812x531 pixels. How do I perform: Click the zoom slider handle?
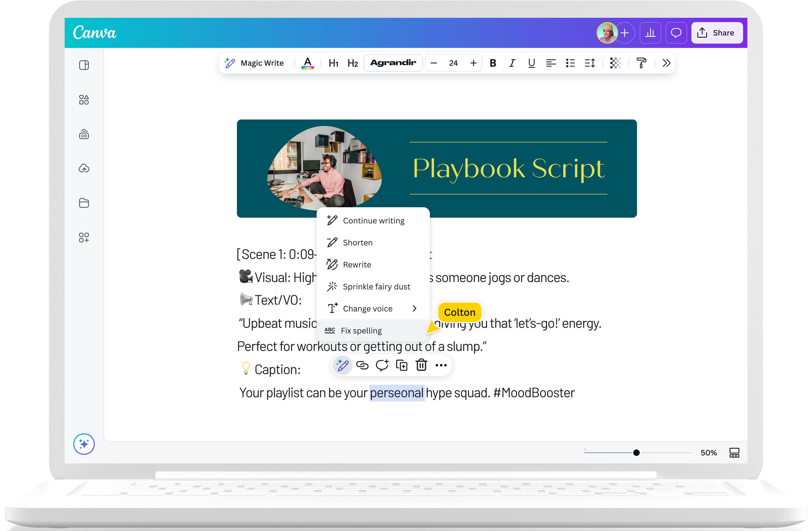point(636,453)
